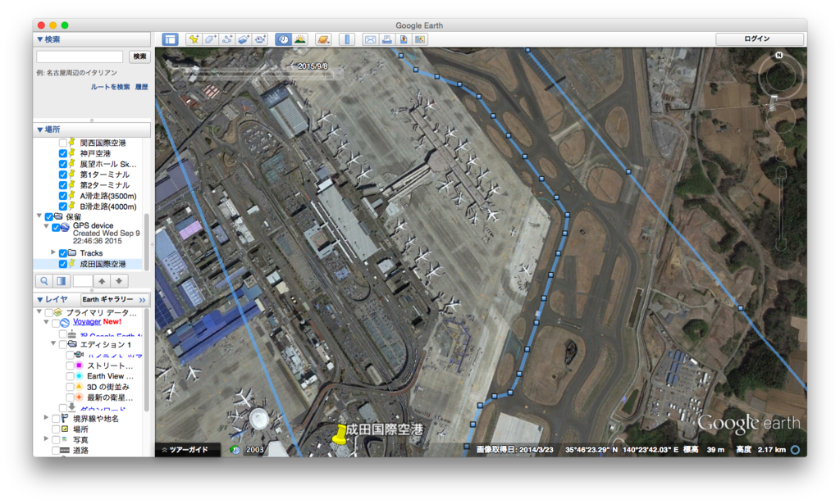Toggle historical imagery clock button
This screenshot has height=504, width=840.
(283, 39)
